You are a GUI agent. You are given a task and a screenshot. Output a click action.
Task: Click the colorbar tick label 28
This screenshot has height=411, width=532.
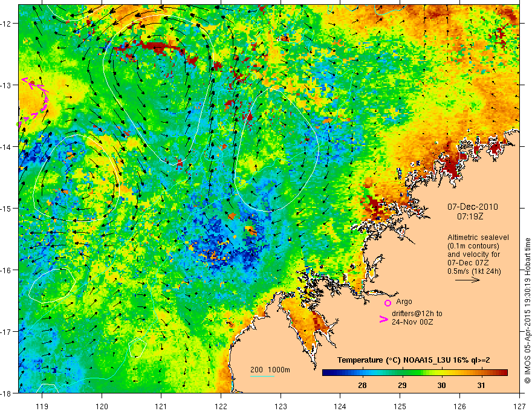362,385
